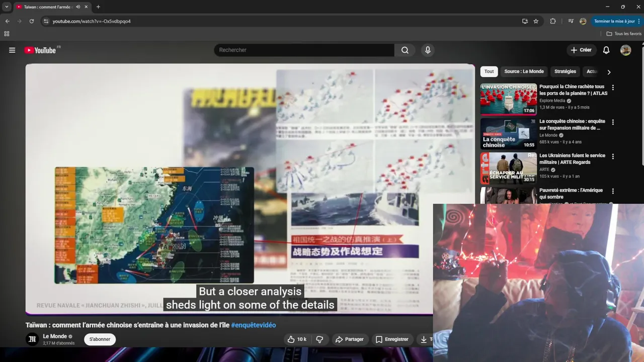
Task: Click the webcam overlay in the corner
Action: click(538, 283)
